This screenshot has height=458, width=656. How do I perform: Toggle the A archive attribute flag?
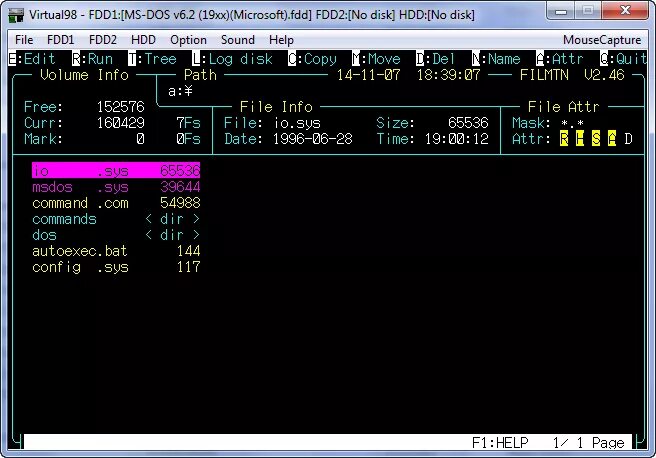coord(612,139)
